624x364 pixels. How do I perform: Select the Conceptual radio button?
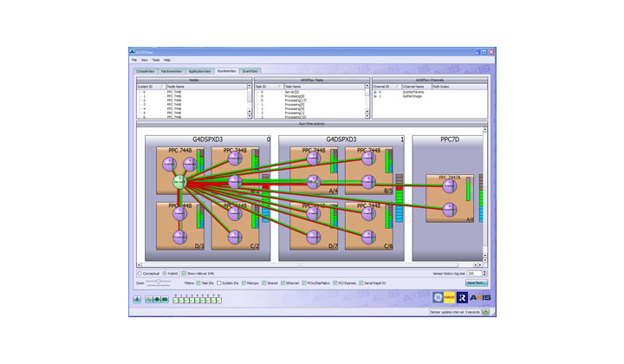click(140, 274)
